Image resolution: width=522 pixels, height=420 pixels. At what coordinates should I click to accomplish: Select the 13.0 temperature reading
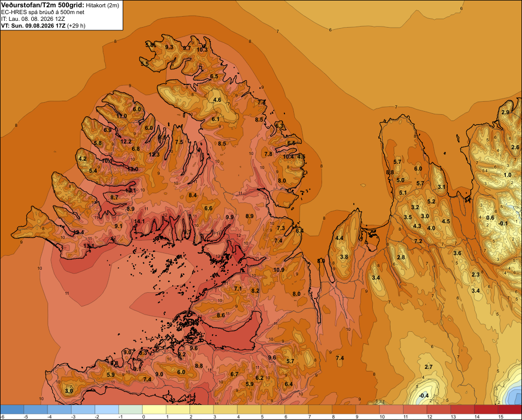pos(133,169)
